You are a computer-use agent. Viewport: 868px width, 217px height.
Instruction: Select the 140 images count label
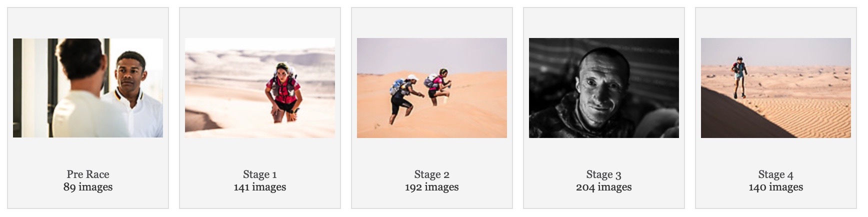click(776, 187)
